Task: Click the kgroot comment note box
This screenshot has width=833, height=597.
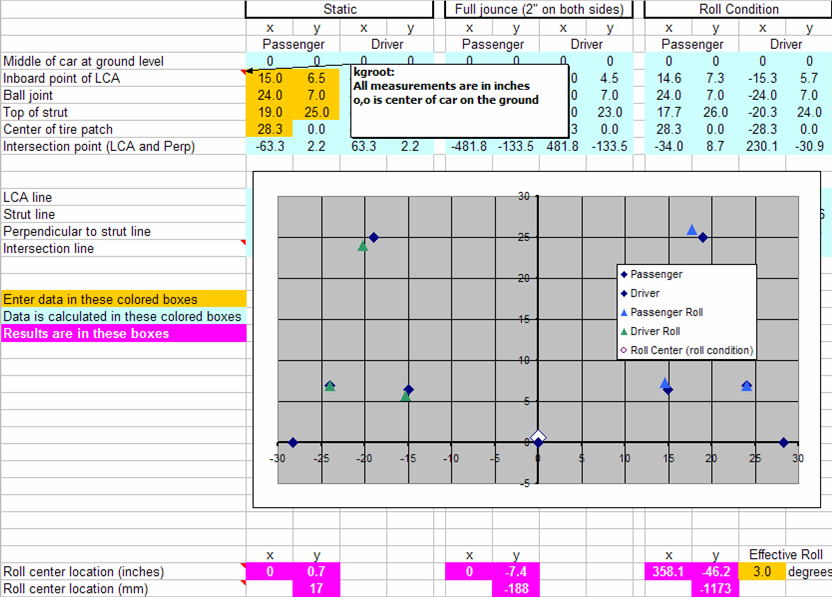Action: [453, 100]
